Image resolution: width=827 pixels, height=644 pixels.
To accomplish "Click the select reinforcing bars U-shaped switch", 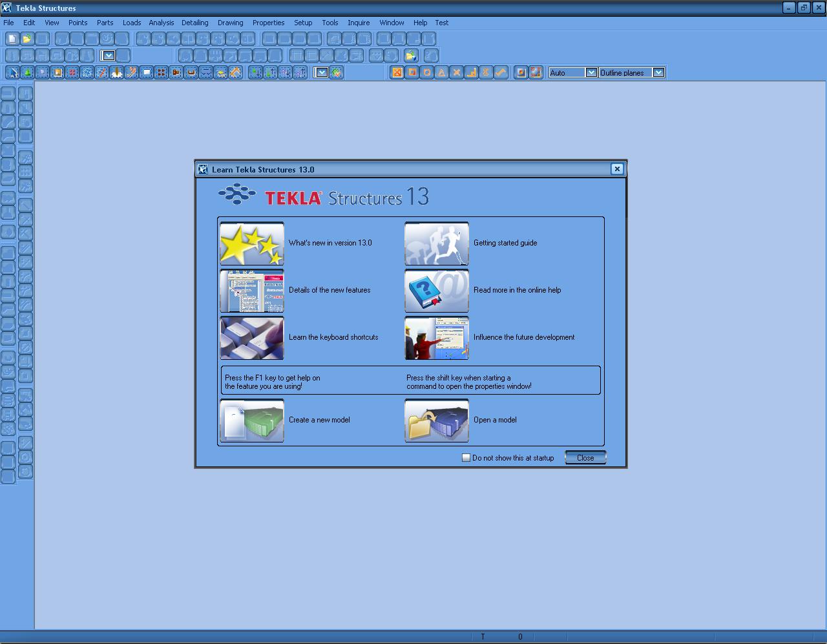I will (x=191, y=72).
